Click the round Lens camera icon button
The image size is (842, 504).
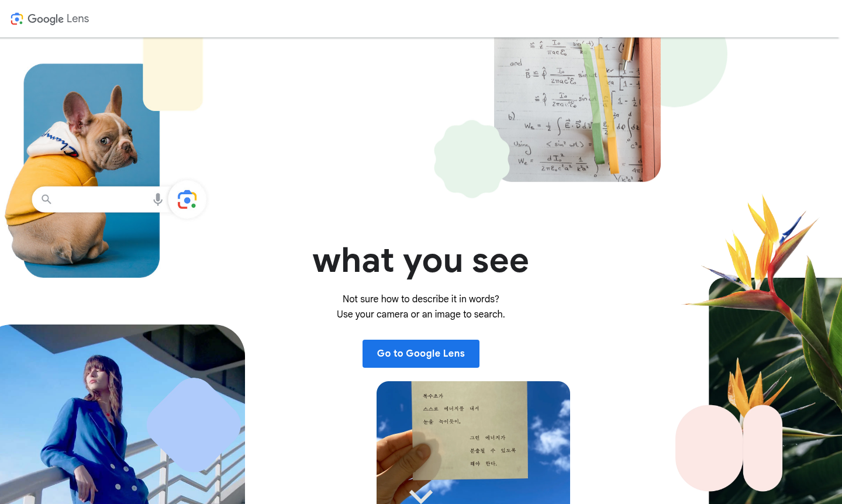187,199
